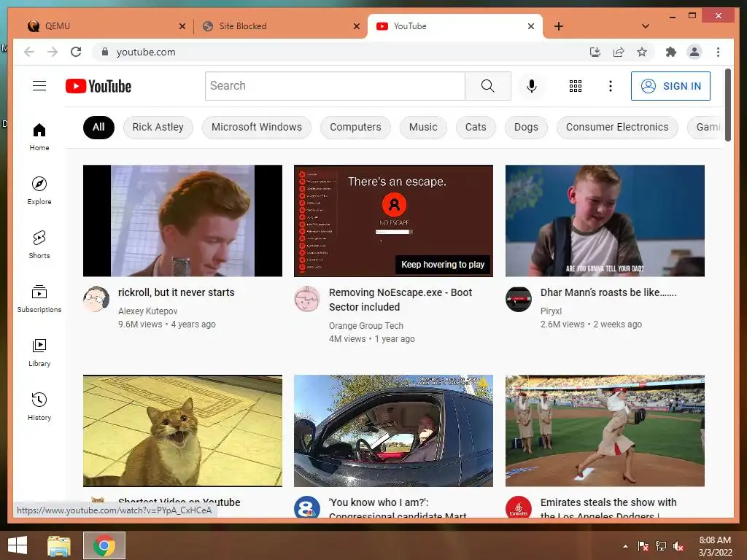Click the YouTube logo
This screenshot has width=747, height=560.
pos(98,86)
